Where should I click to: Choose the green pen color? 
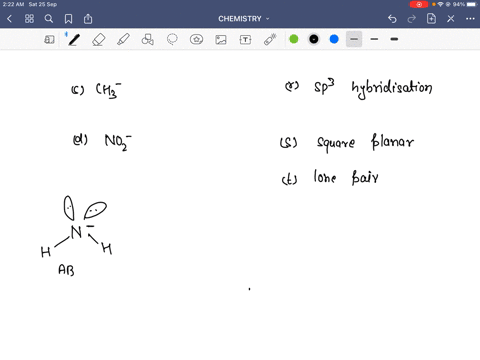point(294,39)
